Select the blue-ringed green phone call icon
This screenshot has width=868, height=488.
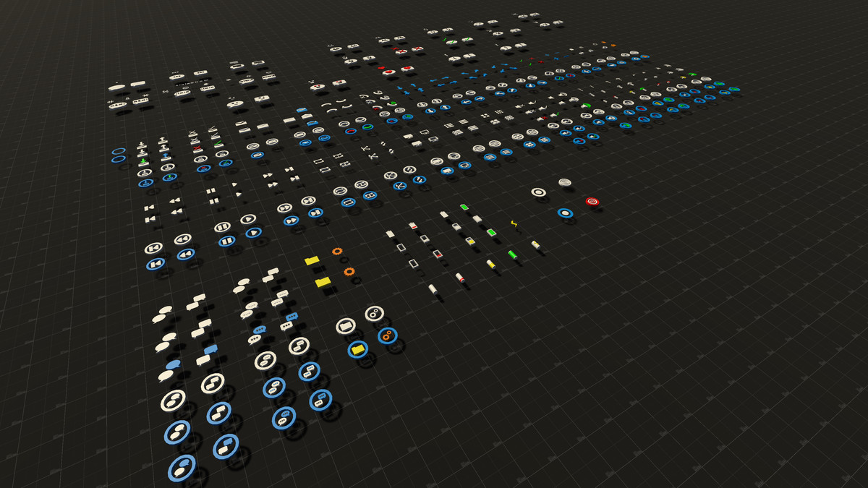[368, 127]
